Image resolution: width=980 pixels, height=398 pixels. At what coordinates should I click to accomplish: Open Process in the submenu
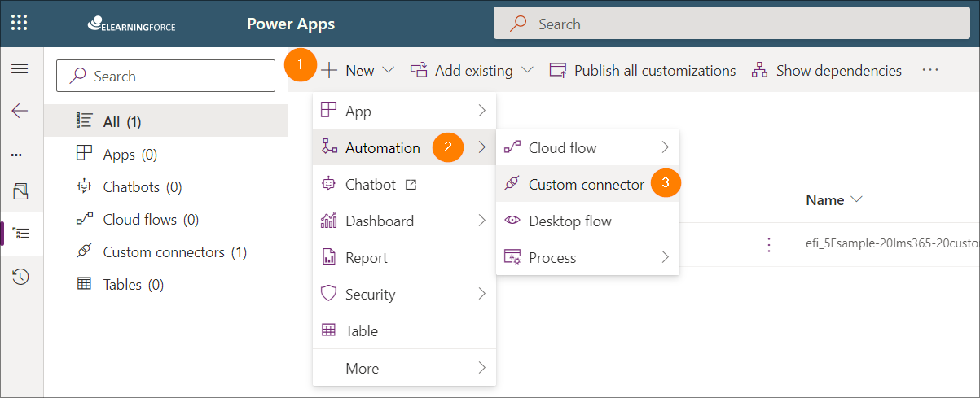(x=587, y=257)
